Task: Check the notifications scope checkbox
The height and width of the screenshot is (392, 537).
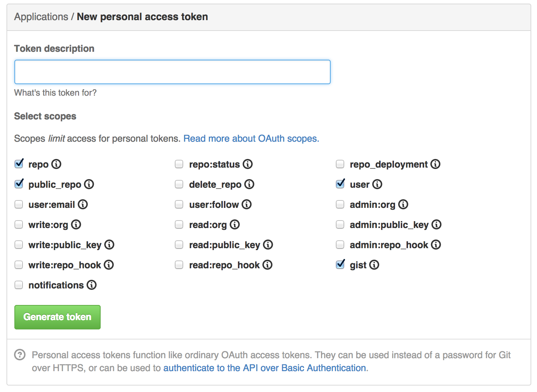Action: click(x=19, y=285)
